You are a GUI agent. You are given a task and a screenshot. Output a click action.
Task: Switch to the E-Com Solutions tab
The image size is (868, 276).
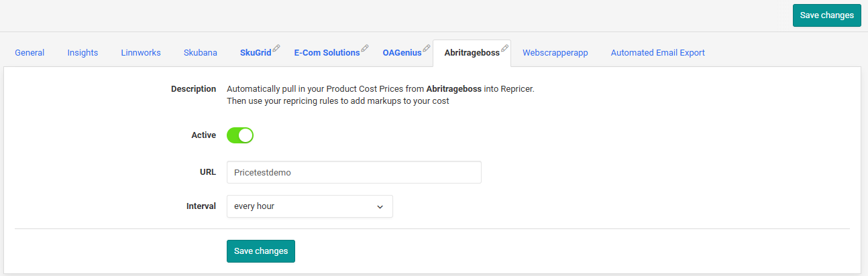(x=327, y=53)
